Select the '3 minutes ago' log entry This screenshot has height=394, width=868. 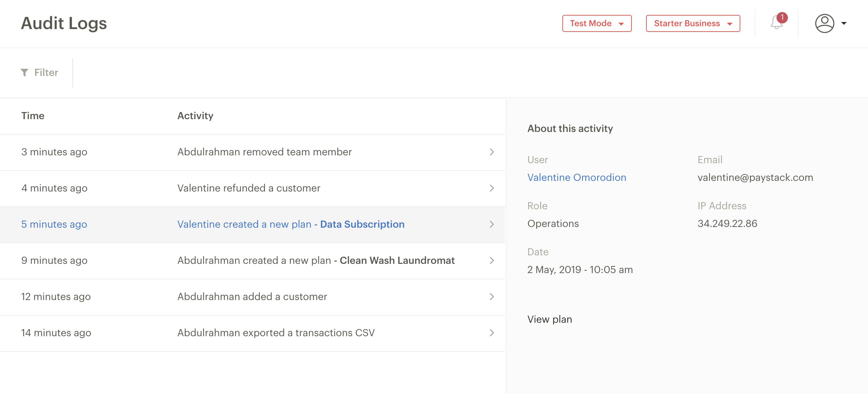point(54,152)
